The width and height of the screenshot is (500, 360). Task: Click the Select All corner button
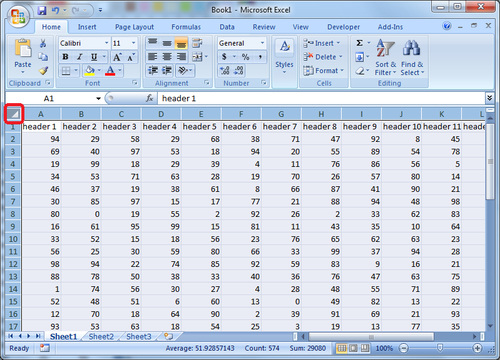(14, 114)
